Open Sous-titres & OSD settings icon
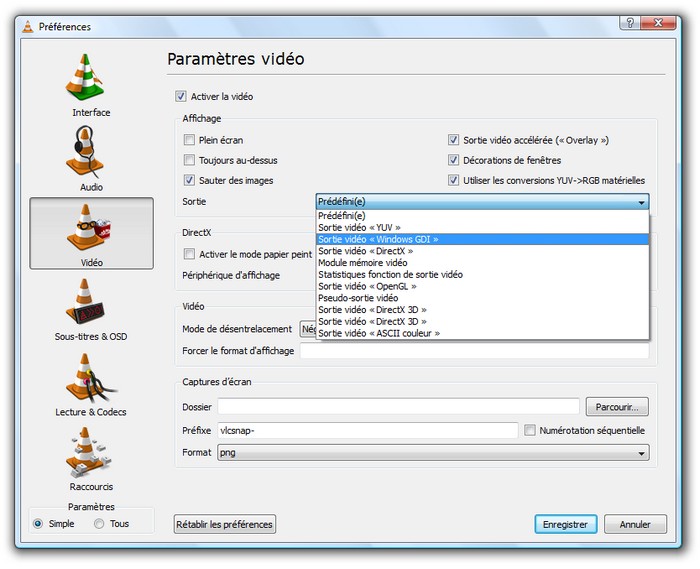 91,303
